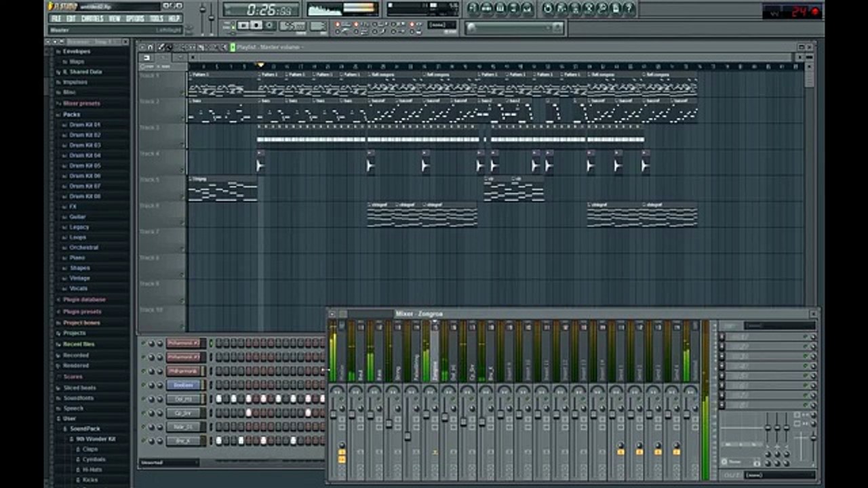The width and height of the screenshot is (868, 488).
Task: Click the magnet snap icon in Playlist toolbar
Action: pos(151,47)
